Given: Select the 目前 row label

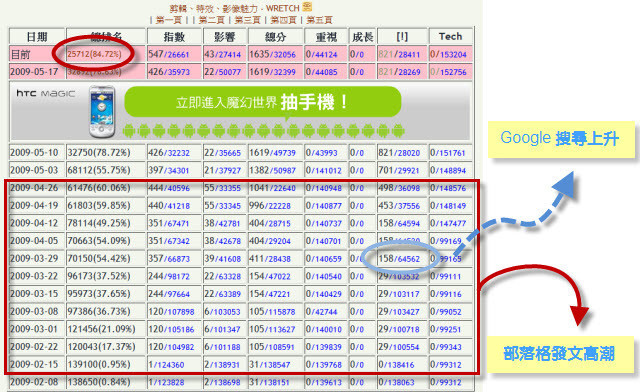Looking at the screenshot, I should coord(37,54).
